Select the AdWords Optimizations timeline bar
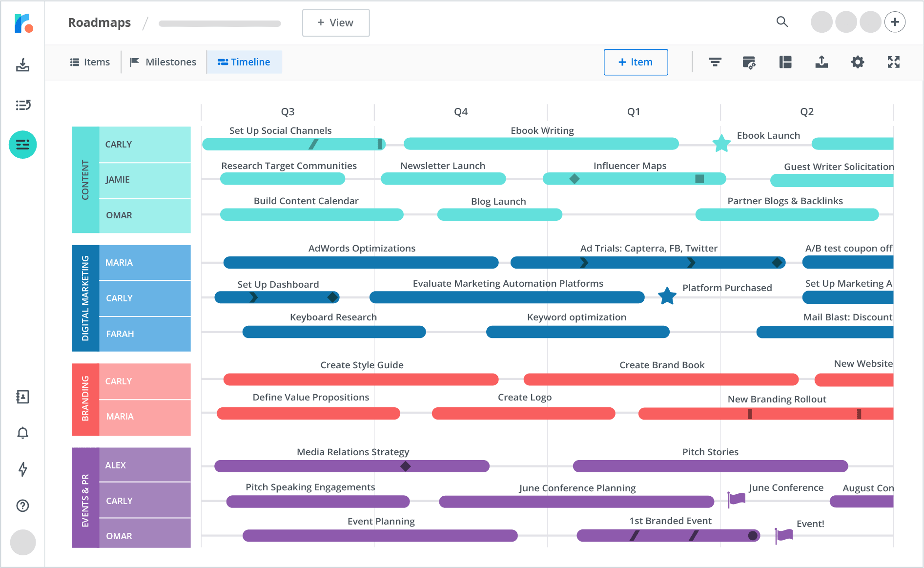The height and width of the screenshot is (568, 924). (361, 262)
